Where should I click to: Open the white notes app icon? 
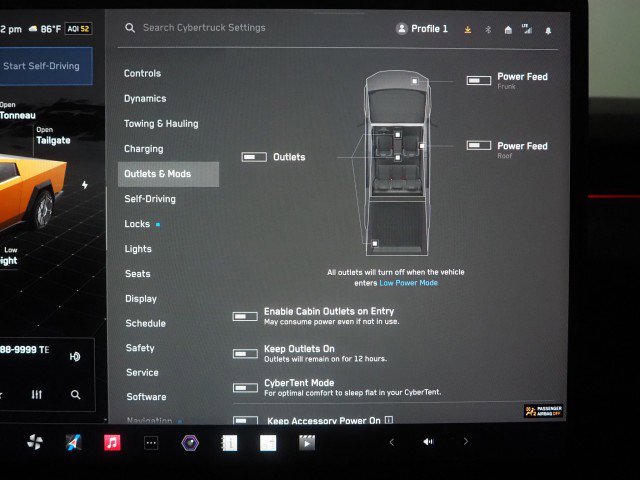coord(268,443)
